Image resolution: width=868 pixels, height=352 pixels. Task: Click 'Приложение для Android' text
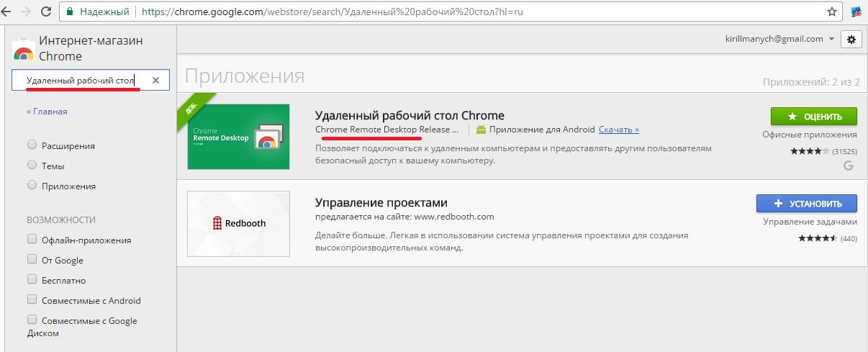(x=542, y=130)
